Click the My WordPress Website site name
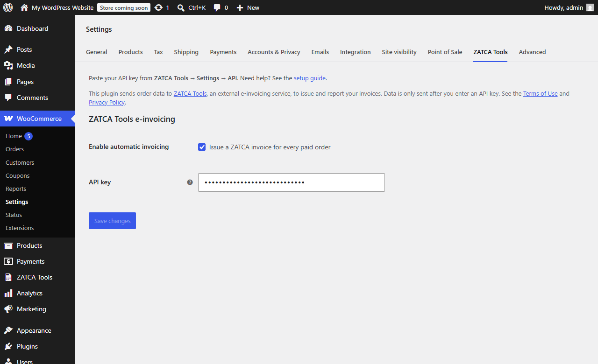The width and height of the screenshot is (598, 364). (63, 7)
